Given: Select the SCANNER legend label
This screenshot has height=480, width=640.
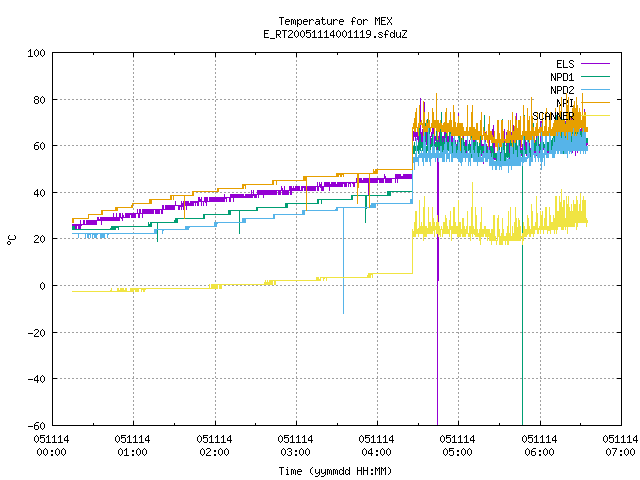Looking at the screenshot, I should tap(553, 116).
